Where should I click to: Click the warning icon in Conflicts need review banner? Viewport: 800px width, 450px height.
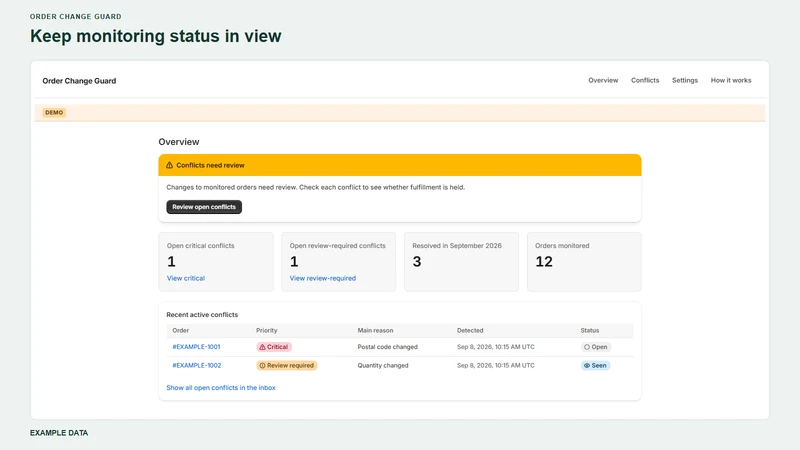[169, 165]
